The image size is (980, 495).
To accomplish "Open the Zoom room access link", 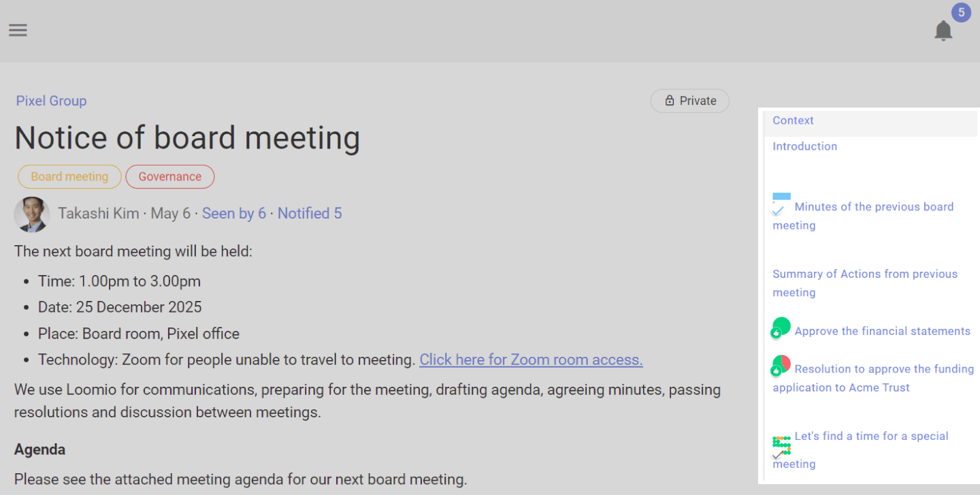I will (x=531, y=360).
